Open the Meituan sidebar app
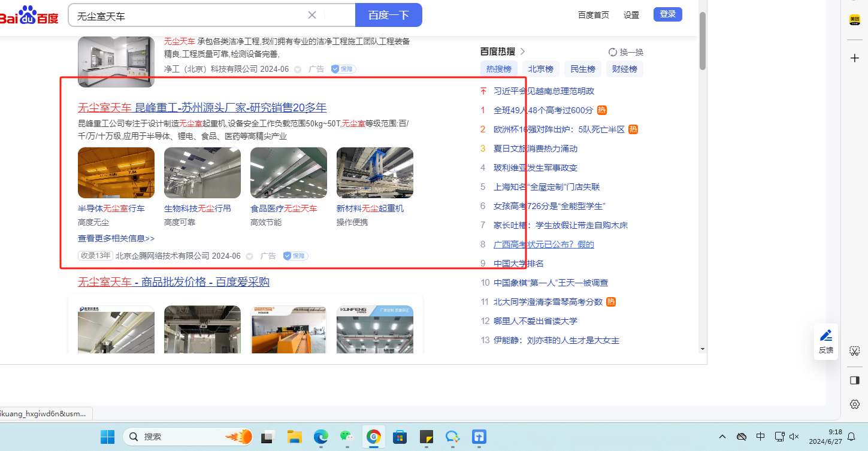This screenshot has height=451, width=868. [x=855, y=20]
